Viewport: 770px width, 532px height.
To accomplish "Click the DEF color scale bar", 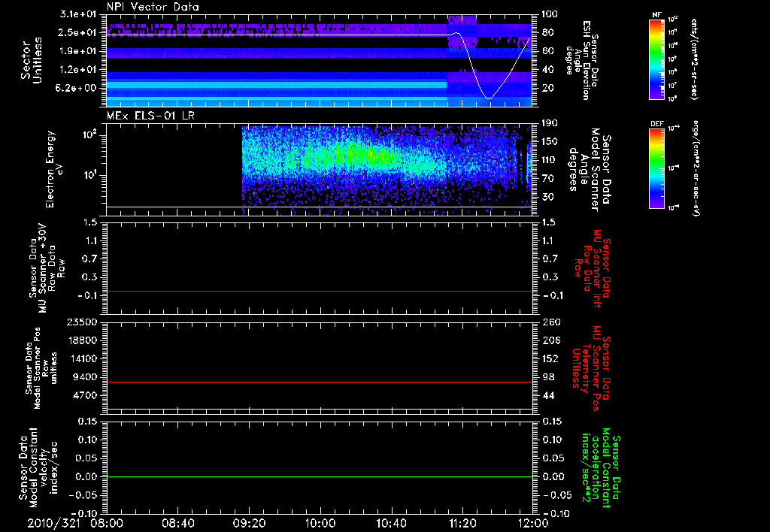I will pos(657,168).
